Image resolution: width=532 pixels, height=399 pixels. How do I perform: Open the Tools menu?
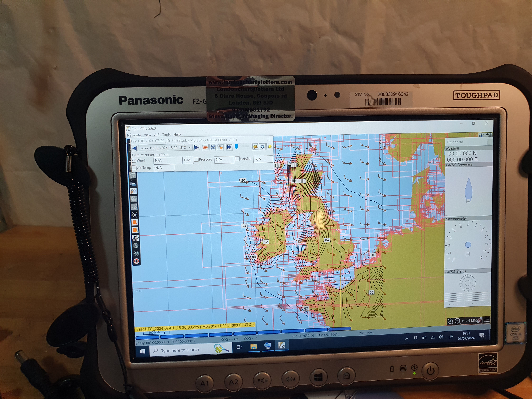(166, 135)
